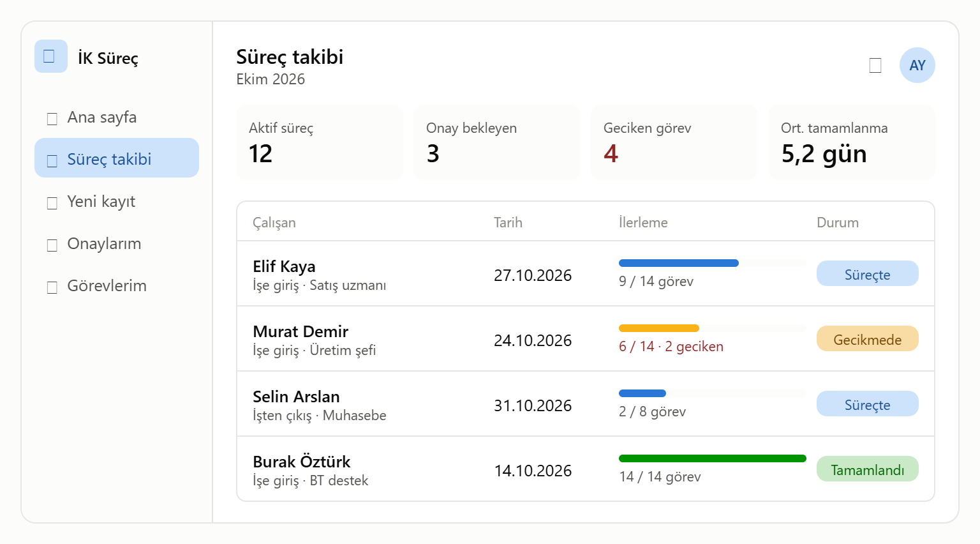The image size is (980, 544).
Task: Click date 14.10.2026
Action: point(533,471)
